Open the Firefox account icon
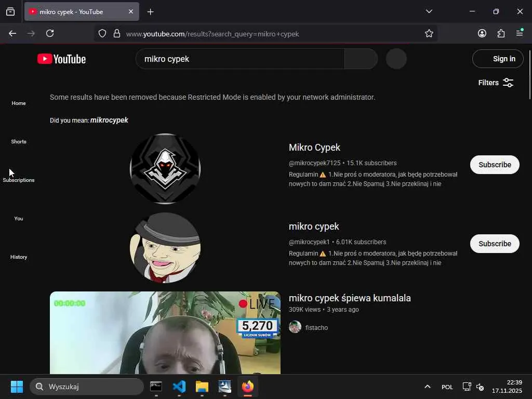This screenshot has height=399, width=532. [482, 33]
